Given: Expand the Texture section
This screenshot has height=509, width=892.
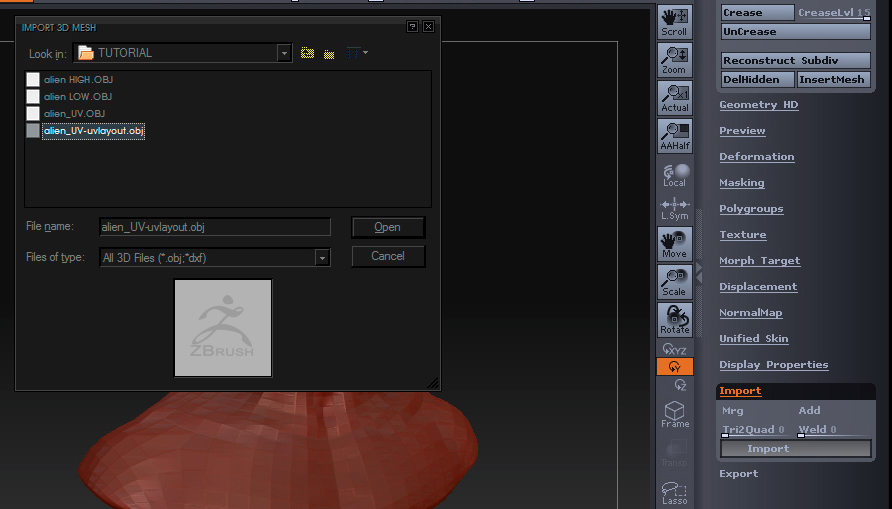Looking at the screenshot, I should (x=742, y=235).
